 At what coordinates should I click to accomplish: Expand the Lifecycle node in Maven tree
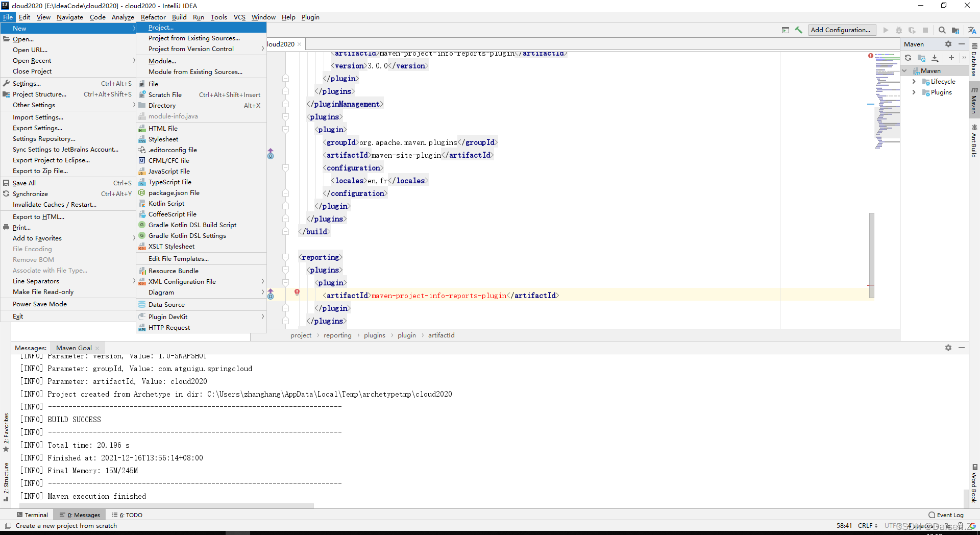[x=914, y=82]
